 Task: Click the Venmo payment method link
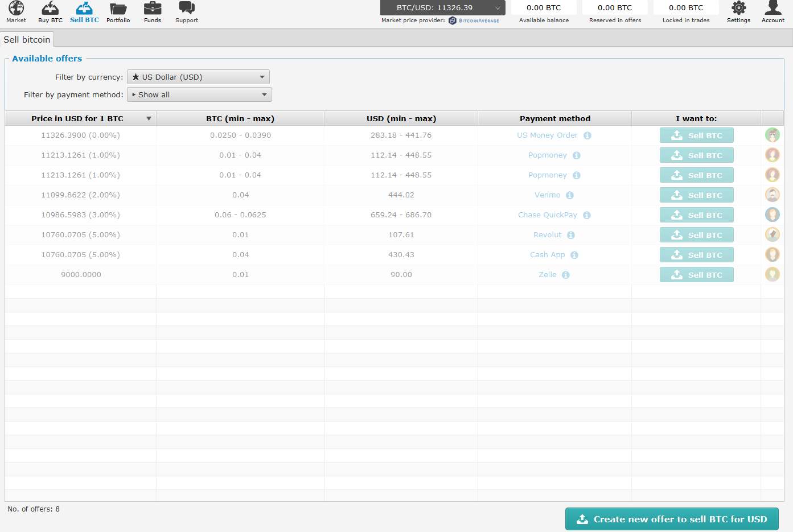point(547,195)
